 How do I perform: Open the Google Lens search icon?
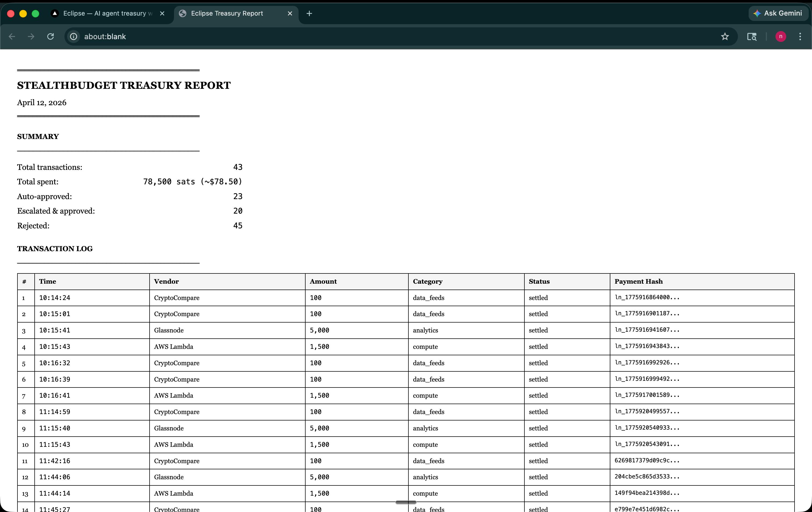tap(752, 36)
